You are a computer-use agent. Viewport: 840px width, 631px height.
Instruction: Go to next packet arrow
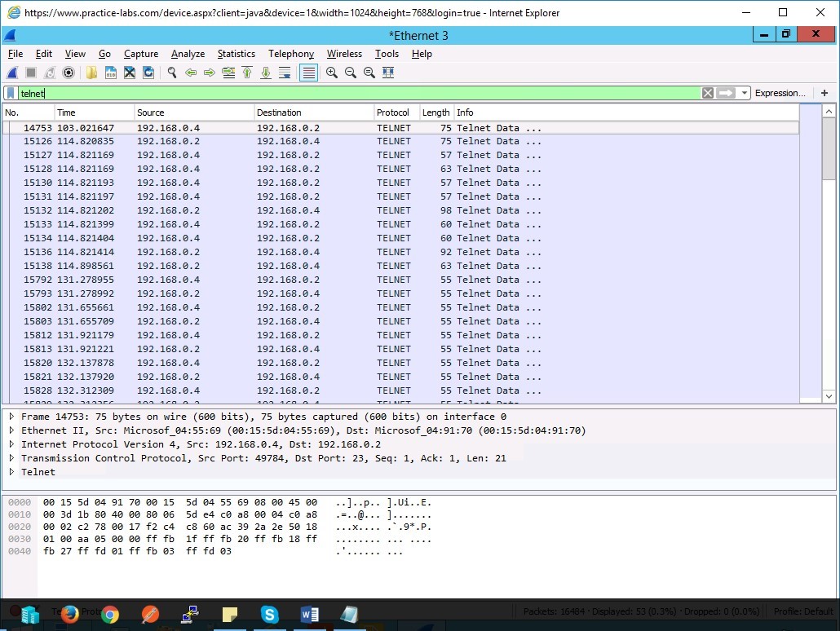[210, 73]
